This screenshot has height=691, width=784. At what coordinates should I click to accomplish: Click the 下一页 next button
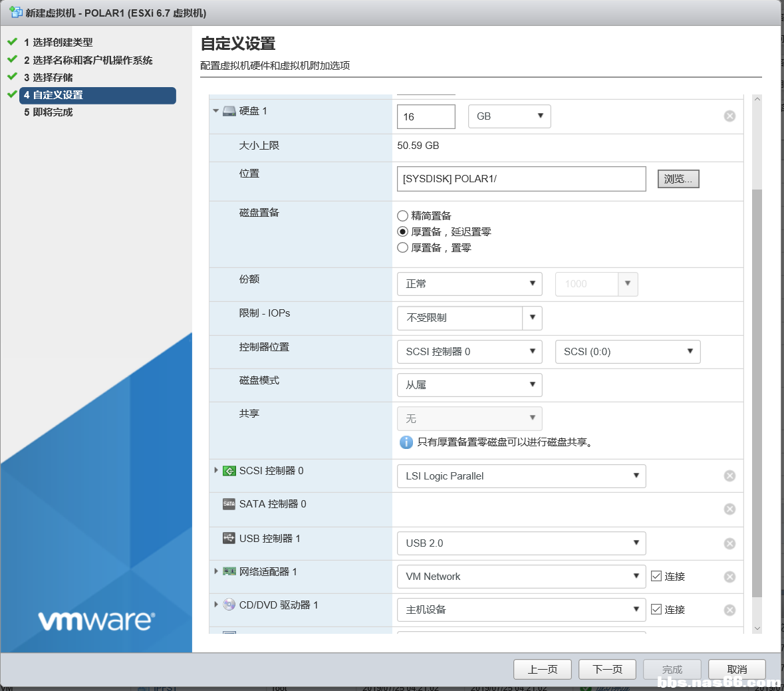[x=607, y=669]
